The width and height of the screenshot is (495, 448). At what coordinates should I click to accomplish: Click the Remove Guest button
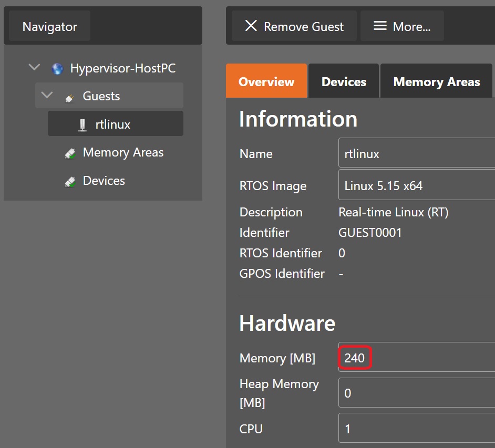[x=293, y=25]
